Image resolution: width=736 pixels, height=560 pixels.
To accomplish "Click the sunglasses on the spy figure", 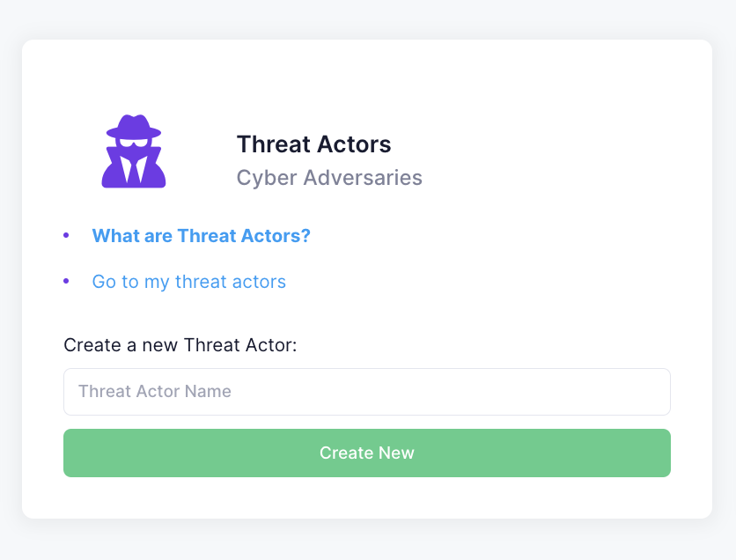I will click(x=134, y=143).
